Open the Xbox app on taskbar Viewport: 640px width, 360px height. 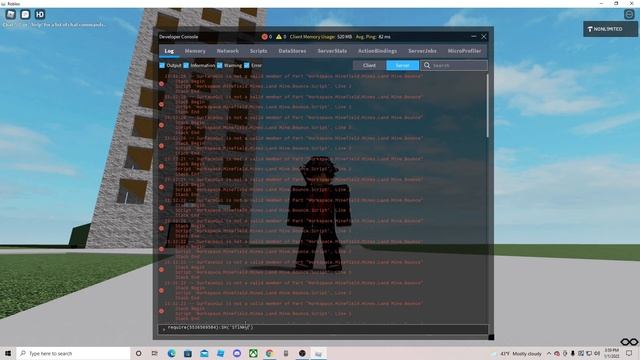pos(253,353)
